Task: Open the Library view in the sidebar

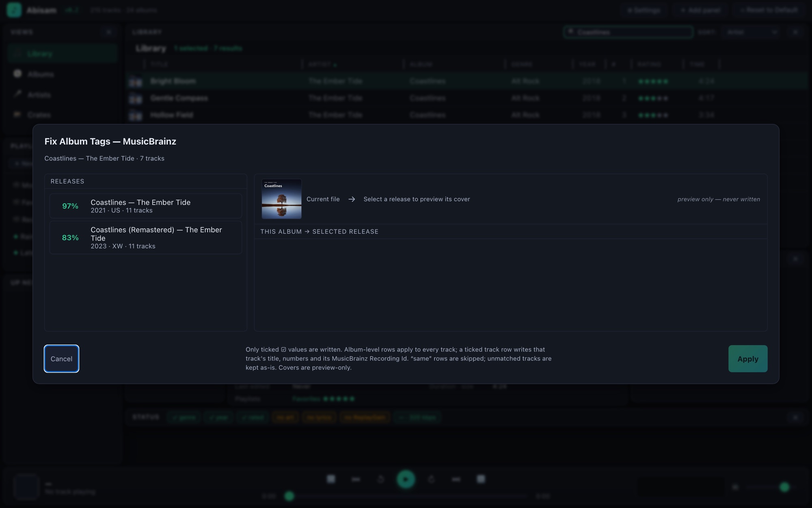Action: (x=62, y=54)
